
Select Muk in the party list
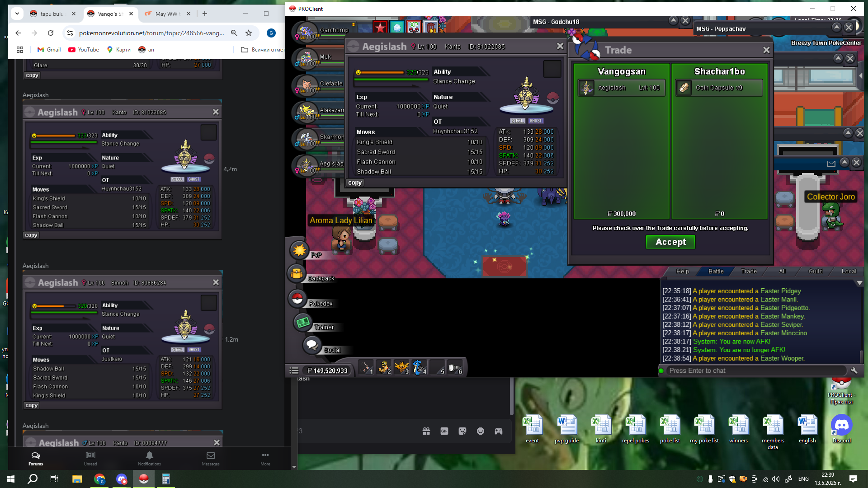319,58
